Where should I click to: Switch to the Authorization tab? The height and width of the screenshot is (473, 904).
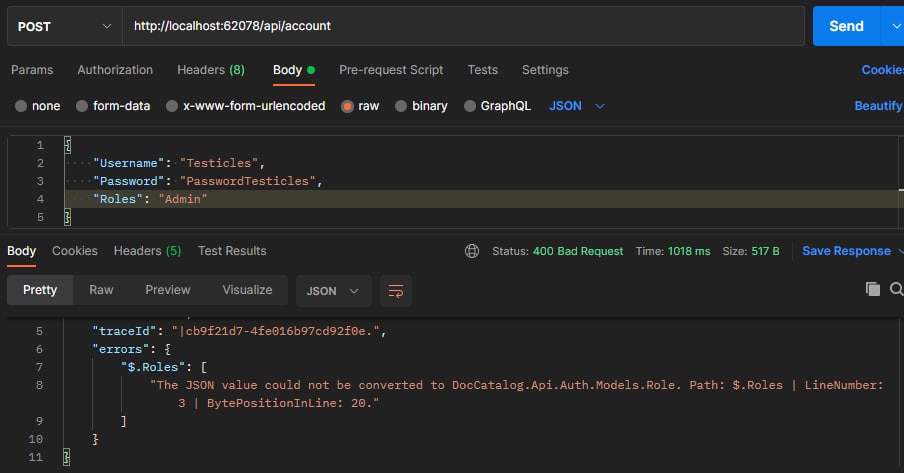tap(115, 70)
